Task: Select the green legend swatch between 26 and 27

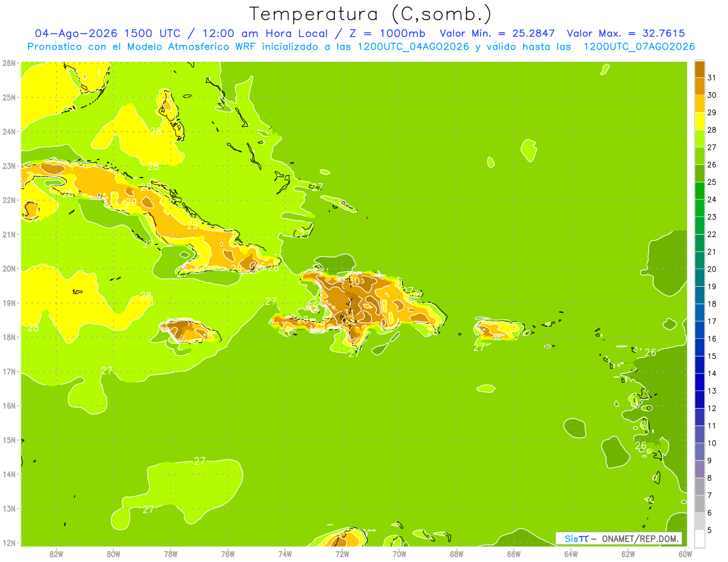Action: coord(699,156)
